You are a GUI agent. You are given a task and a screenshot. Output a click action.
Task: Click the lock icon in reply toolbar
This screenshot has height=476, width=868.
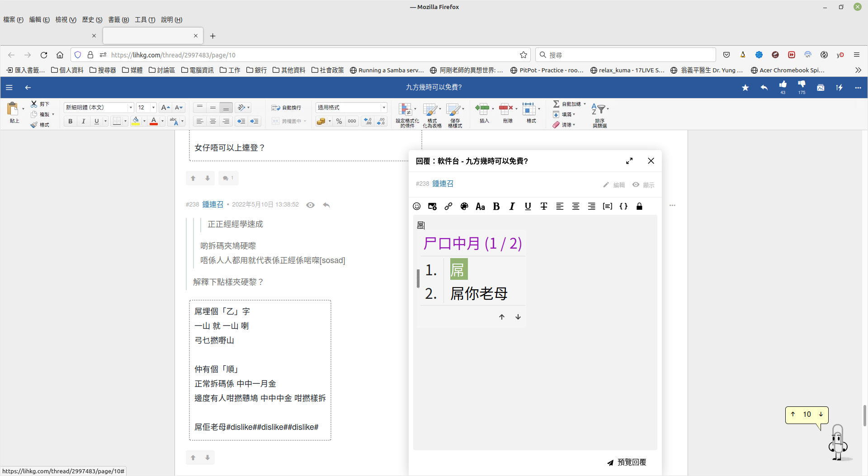(x=639, y=206)
